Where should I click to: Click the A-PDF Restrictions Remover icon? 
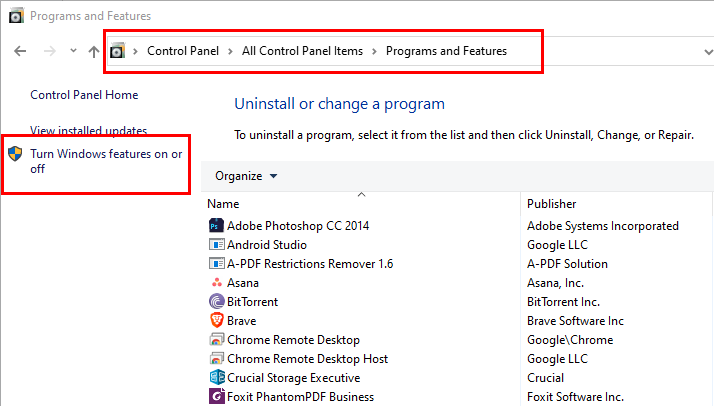[x=216, y=264]
